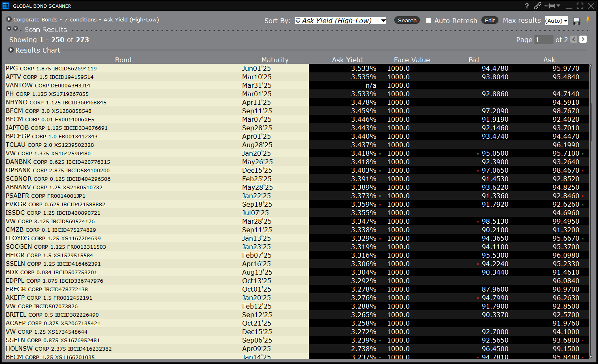Select the SCBNOR CORP 0.125 bond row
Image resolution: width=598 pixels, height=364 pixels.
[297, 179]
